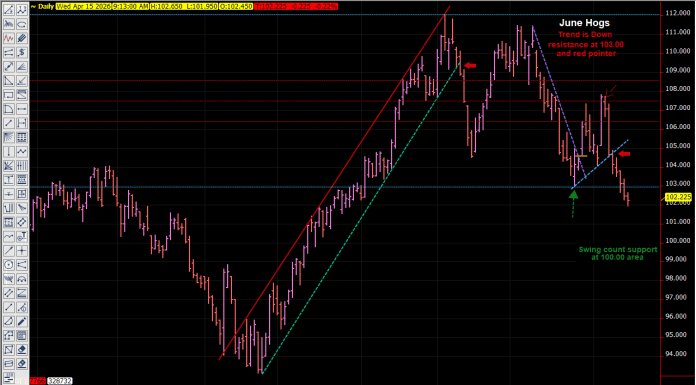This screenshot has width=696, height=385.
Task: Select the pencil freehand drawing tool
Action: [x=22, y=322]
